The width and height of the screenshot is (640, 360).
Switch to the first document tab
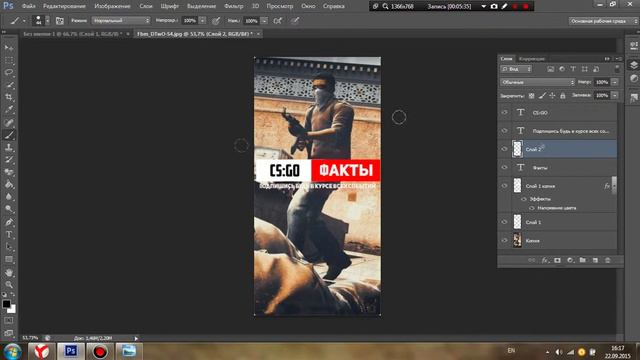73,34
